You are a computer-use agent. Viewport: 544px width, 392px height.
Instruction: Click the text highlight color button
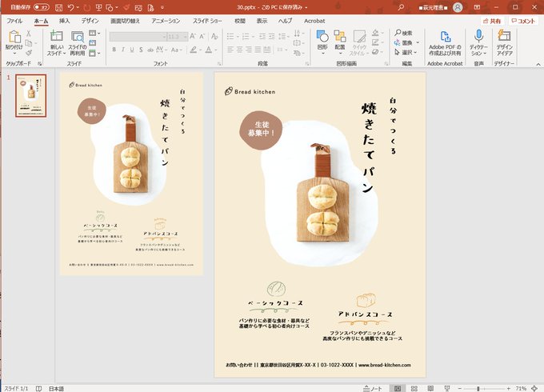click(x=194, y=50)
